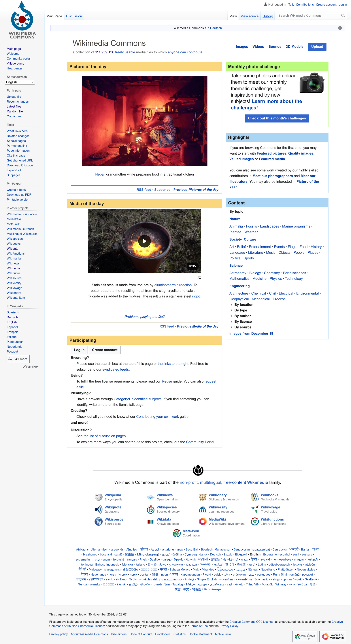The width and height of the screenshot is (351, 644).
Task: Click the Wikisource iceberg icon
Action: coord(98,521)
